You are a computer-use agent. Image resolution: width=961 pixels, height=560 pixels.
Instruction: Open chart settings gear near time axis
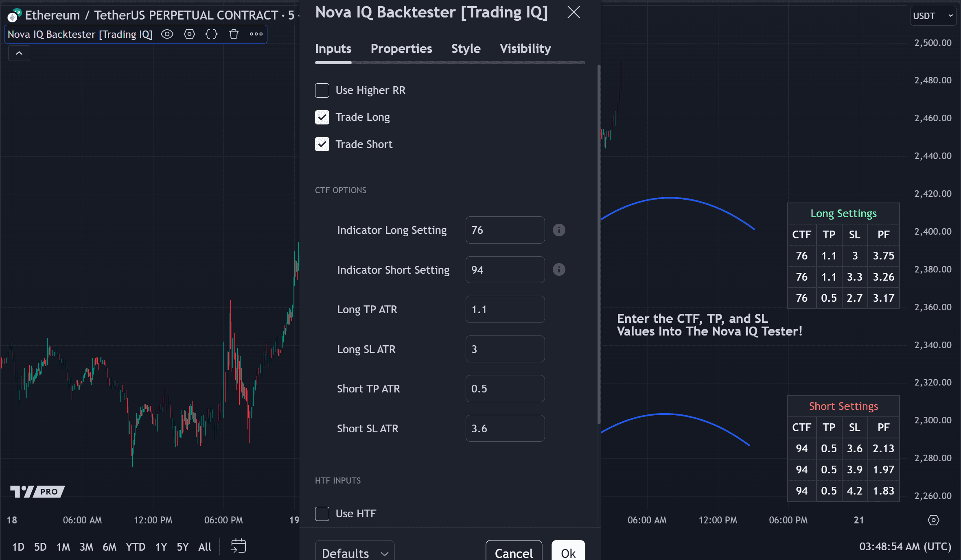tap(933, 520)
